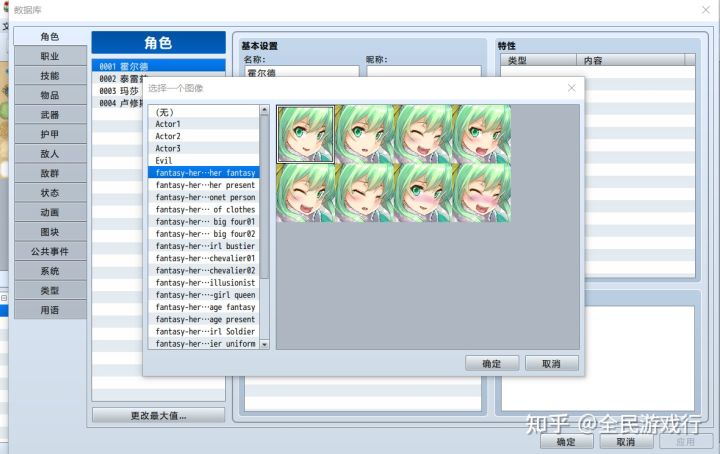Image resolution: width=720 pixels, height=454 pixels.
Task: Confirm image selection with 确定
Action: click(x=492, y=364)
